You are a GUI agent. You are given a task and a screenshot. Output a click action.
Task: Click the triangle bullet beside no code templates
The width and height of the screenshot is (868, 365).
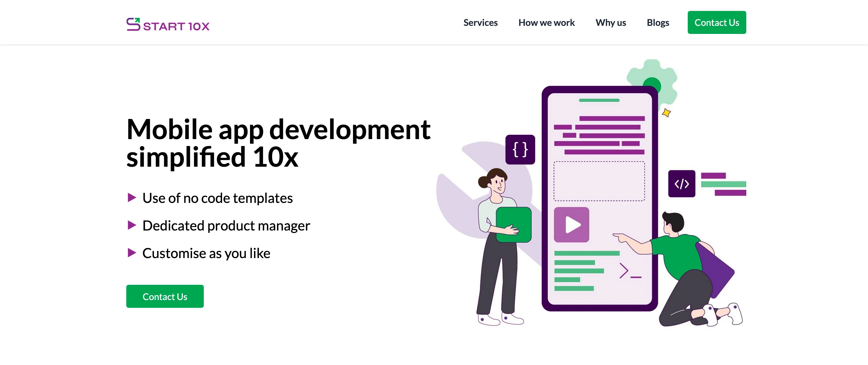click(132, 198)
